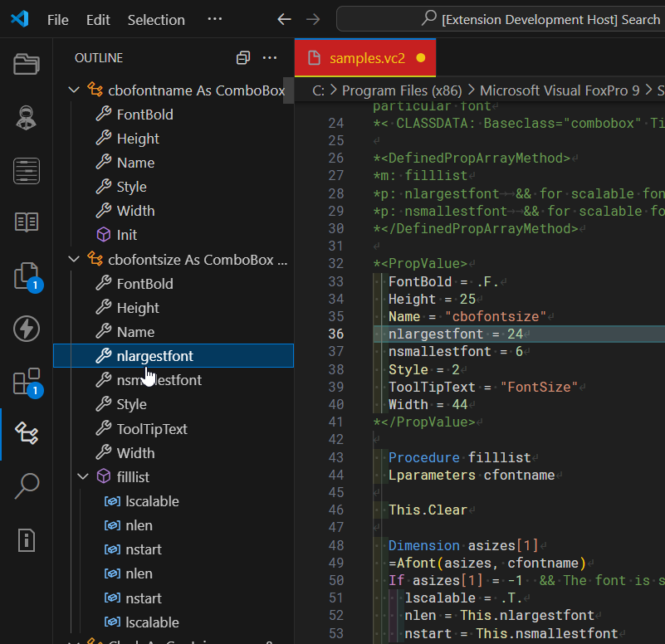This screenshot has width=665, height=644.
Task: Open the files view with badge 1
Action: pos(27,277)
